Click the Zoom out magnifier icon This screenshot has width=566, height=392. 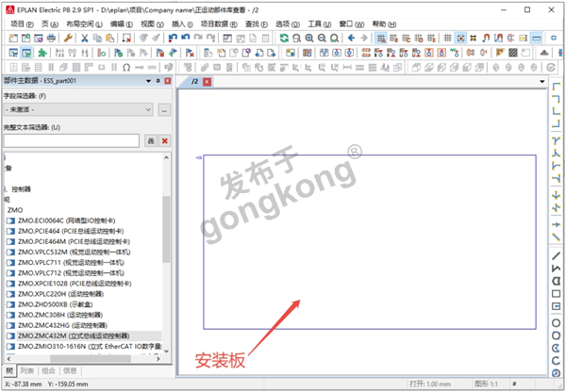click(322, 38)
